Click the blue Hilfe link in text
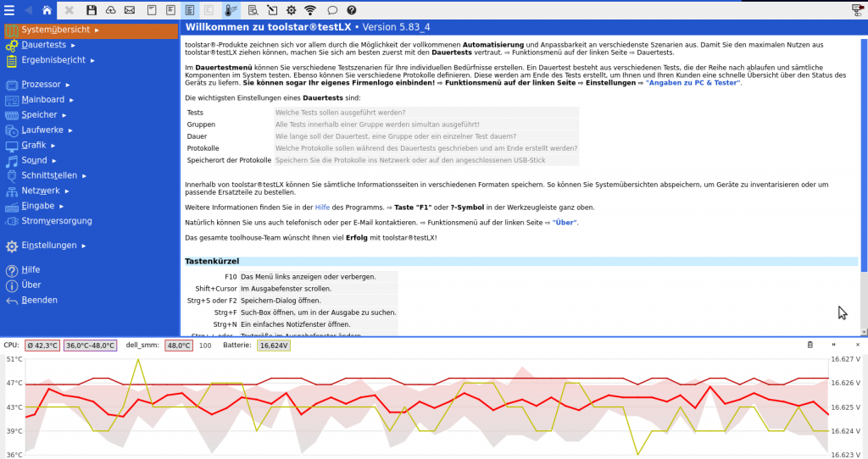This screenshot has height=459, width=868. [322, 207]
